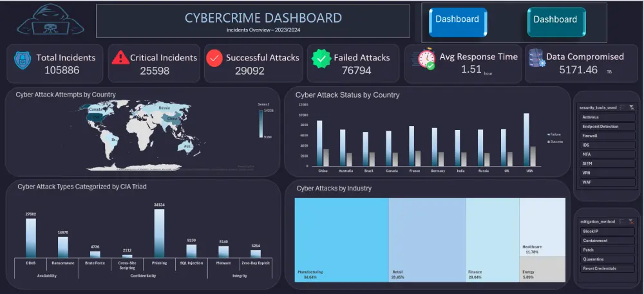The height and width of the screenshot is (294, 644).
Task: Click the Data Compromised value 5171.46
Action: tap(578, 69)
